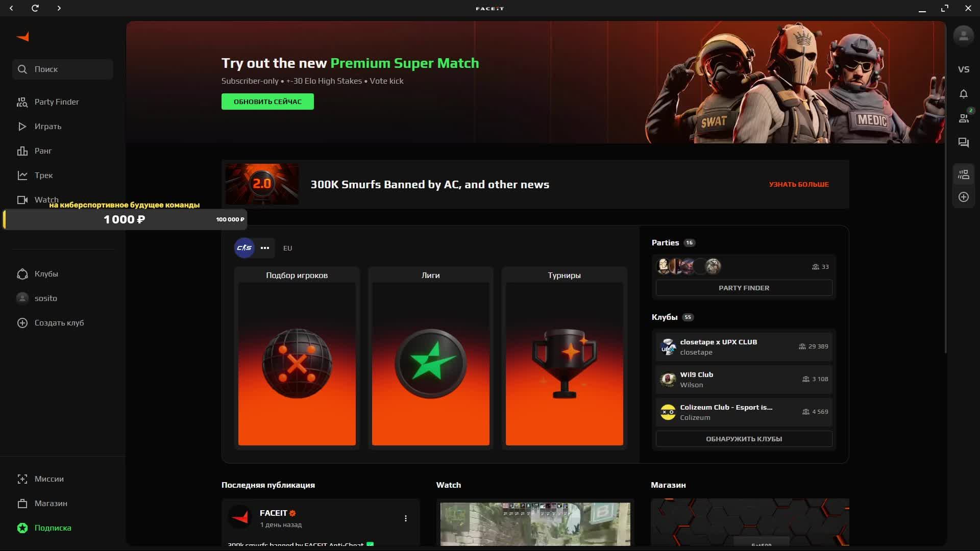Reload page with the refresh icon
This screenshot has height=551, width=980.
coord(35,8)
